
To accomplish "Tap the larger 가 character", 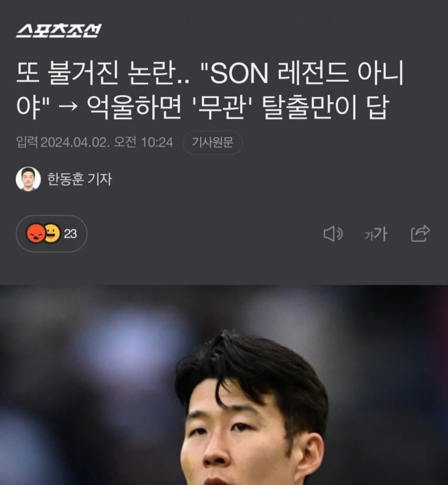I will [x=381, y=234].
